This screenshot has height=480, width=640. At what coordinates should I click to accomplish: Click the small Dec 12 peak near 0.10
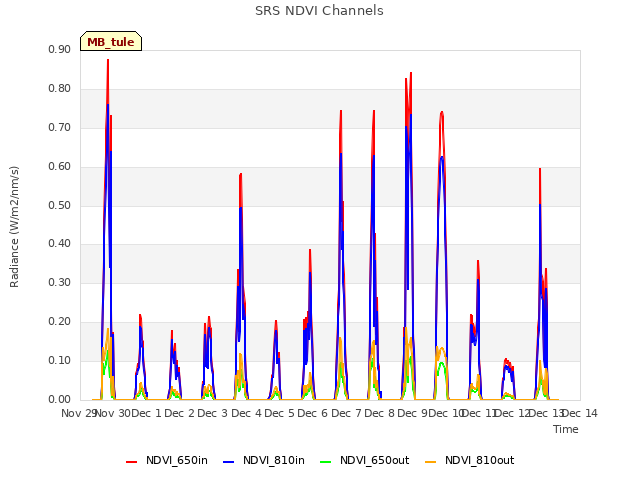pyautogui.click(x=507, y=360)
